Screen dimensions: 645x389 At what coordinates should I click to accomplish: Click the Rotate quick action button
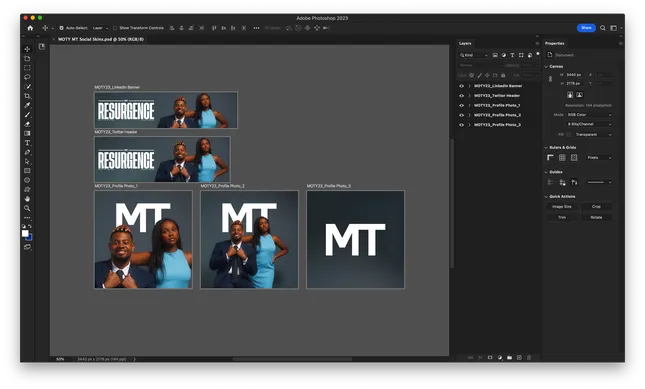tap(596, 217)
